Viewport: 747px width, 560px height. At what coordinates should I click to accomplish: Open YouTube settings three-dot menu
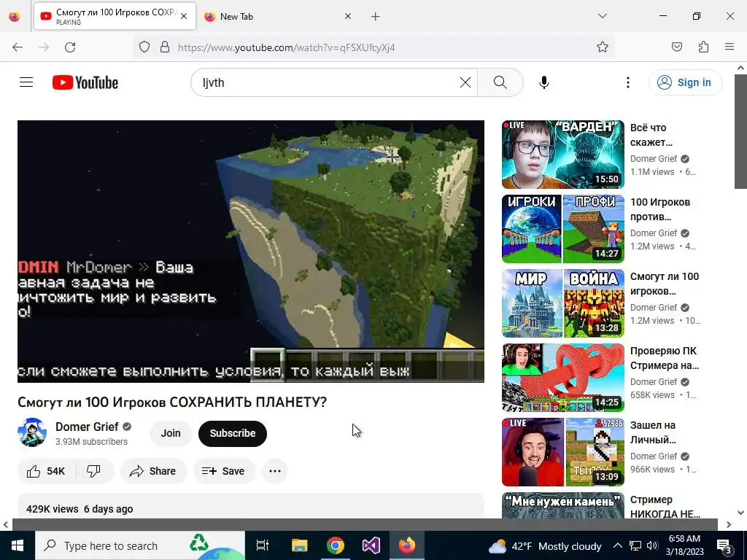pyautogui.click(x=628, y=82)
